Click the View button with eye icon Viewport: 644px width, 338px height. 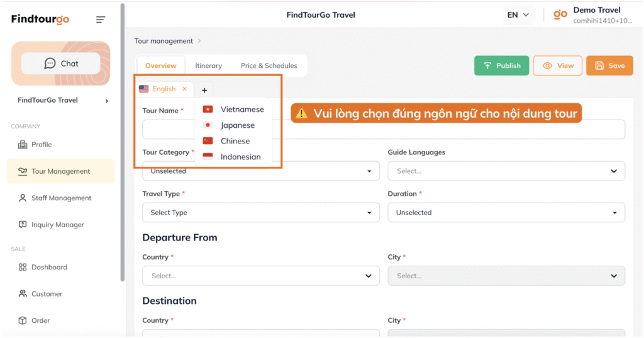557,65
